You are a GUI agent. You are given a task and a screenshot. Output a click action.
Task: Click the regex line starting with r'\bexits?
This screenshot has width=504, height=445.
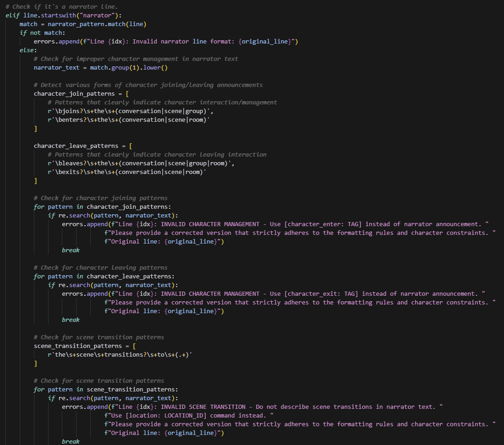click(127, 172)
